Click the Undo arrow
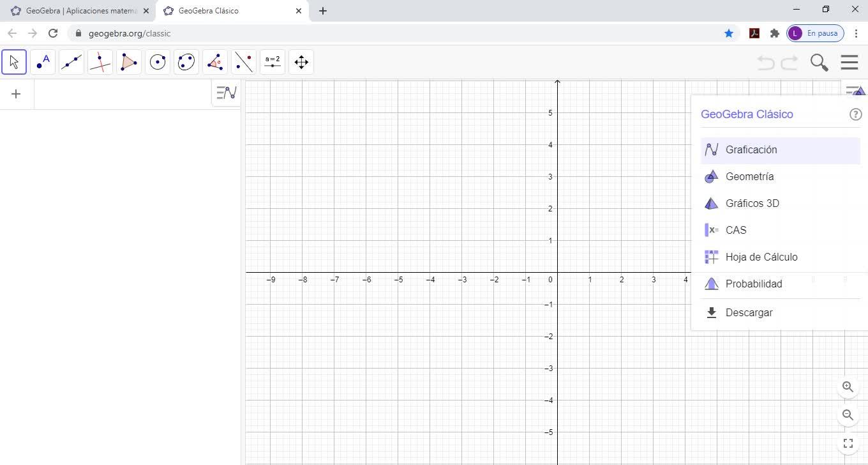 coord(766,62)
